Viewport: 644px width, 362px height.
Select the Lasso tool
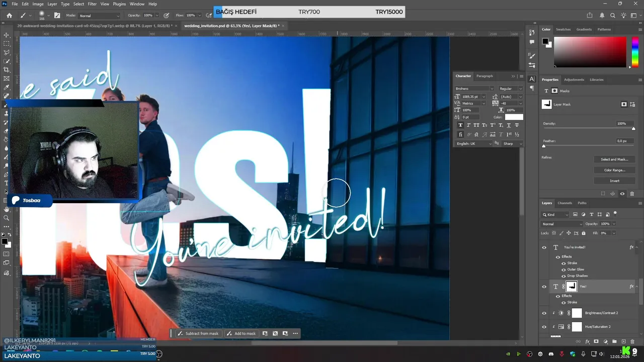point(7,52)
